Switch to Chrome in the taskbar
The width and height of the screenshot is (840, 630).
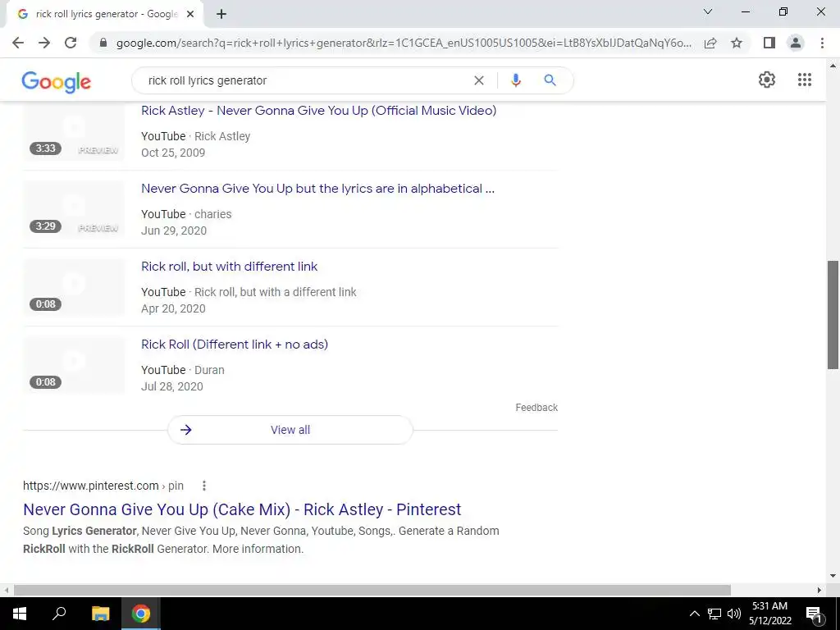pyautogui.click(x=141, y=614)
